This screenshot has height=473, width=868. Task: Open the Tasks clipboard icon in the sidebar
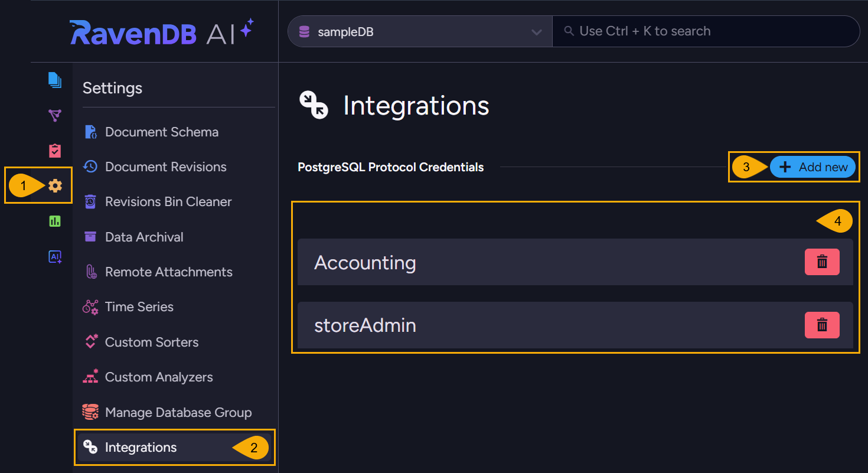55,151
